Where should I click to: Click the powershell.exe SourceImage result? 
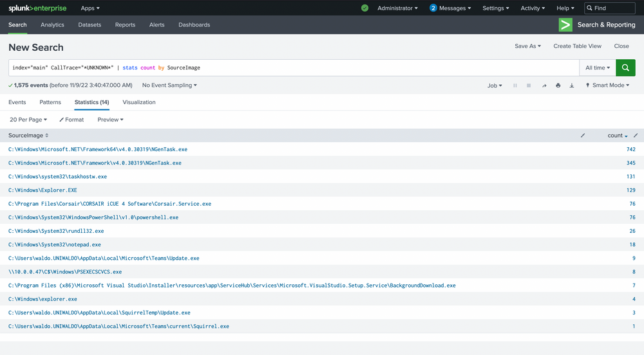click(x=93, y=217)
